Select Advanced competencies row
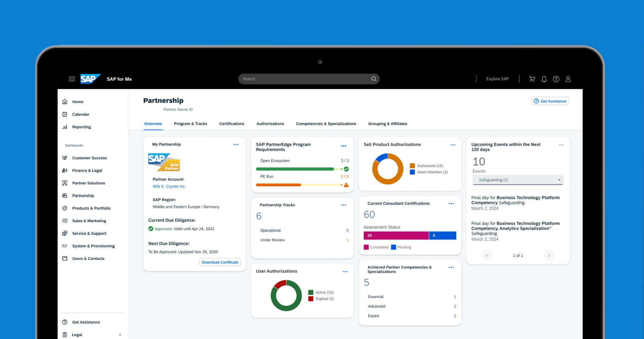 (412, 306)
